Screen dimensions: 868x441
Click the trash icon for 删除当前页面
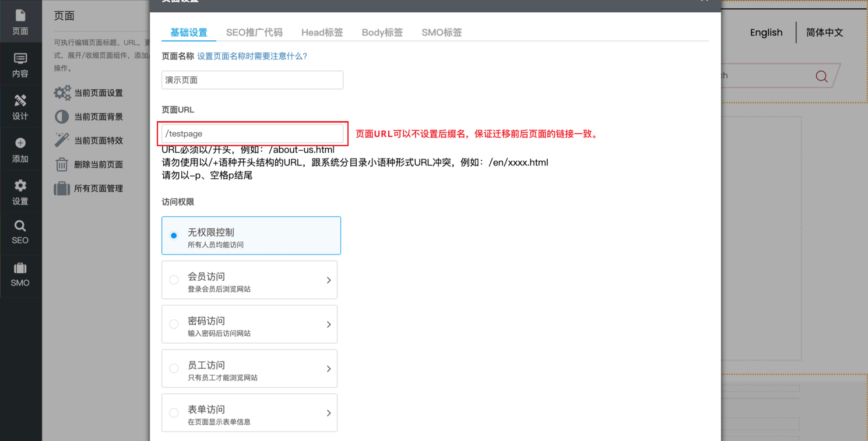pos(62,164)
